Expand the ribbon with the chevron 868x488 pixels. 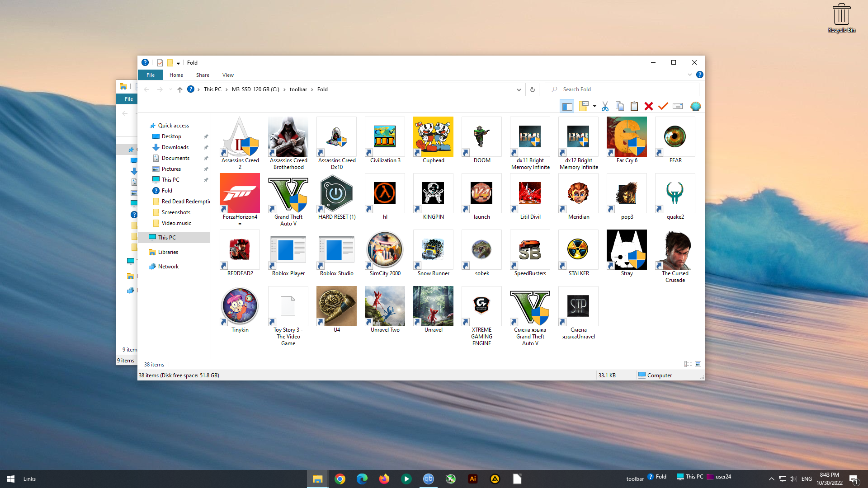point(690,75)
